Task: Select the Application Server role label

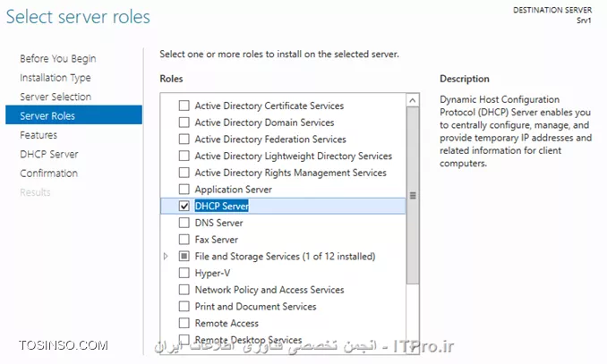Action: [234, 190]
